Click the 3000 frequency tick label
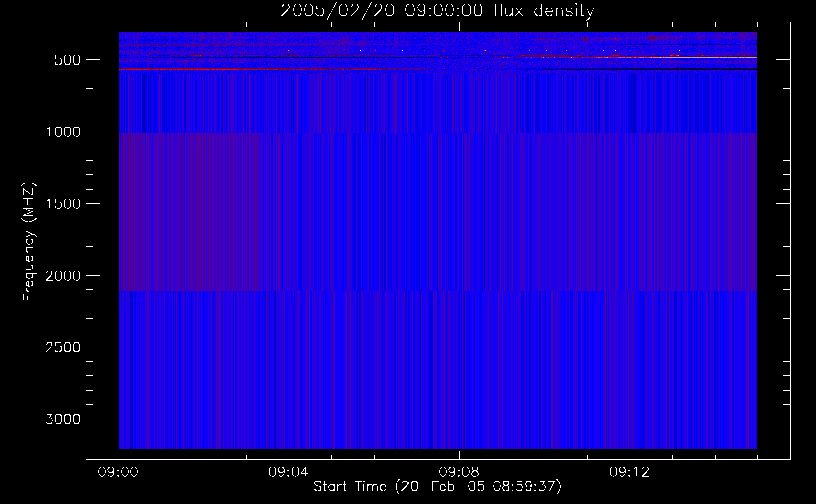The width and height of the screenshot is (816, 504). 63,419
